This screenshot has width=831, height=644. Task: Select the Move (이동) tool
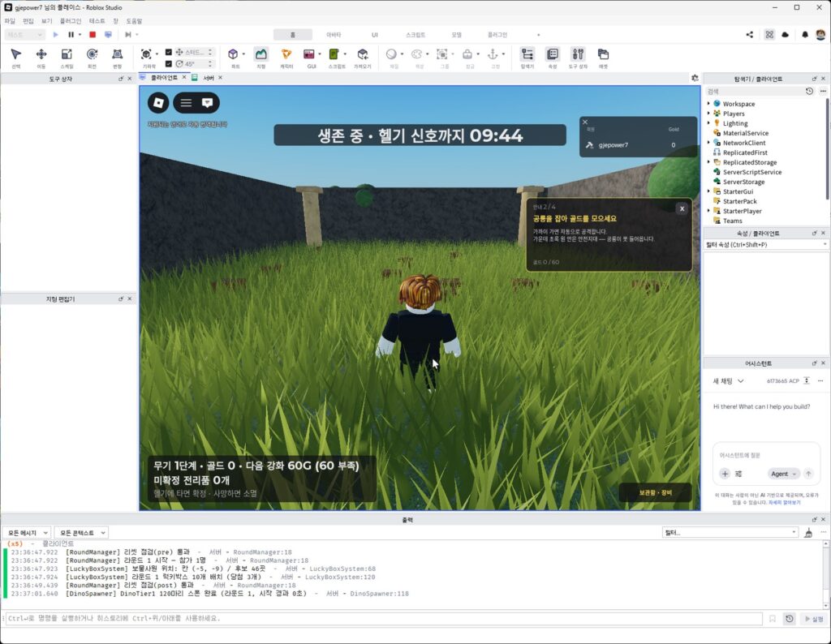point(41,58)
